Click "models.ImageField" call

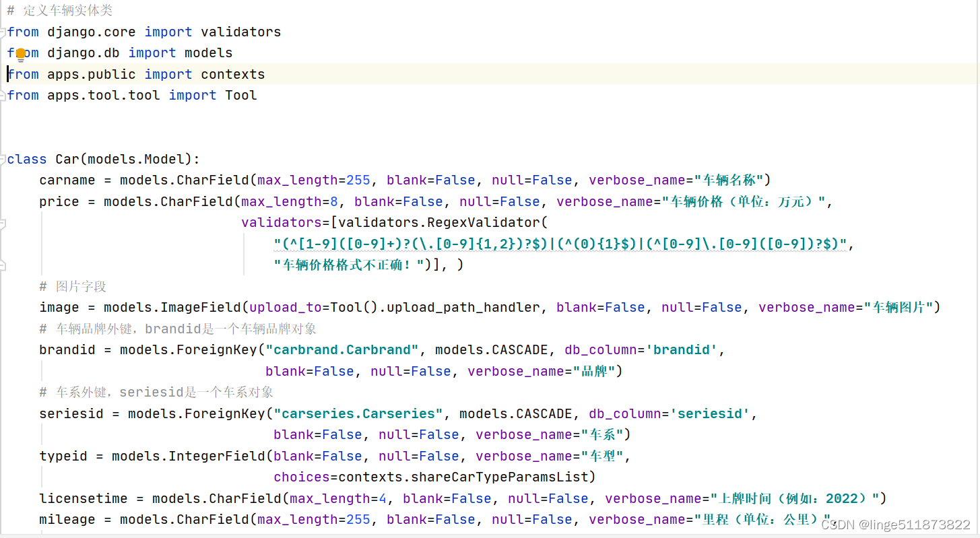pyautogui.click(x=172, y=307)
